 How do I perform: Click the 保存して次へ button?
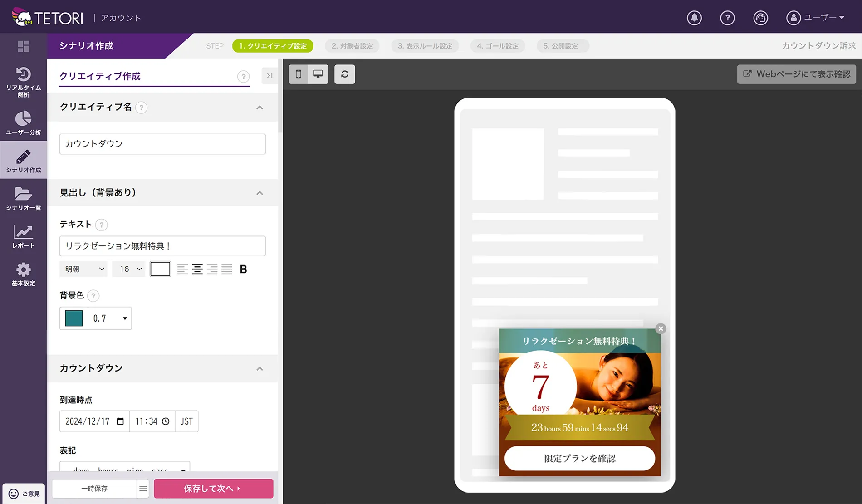pyautogui.click(x=213, y=489)
